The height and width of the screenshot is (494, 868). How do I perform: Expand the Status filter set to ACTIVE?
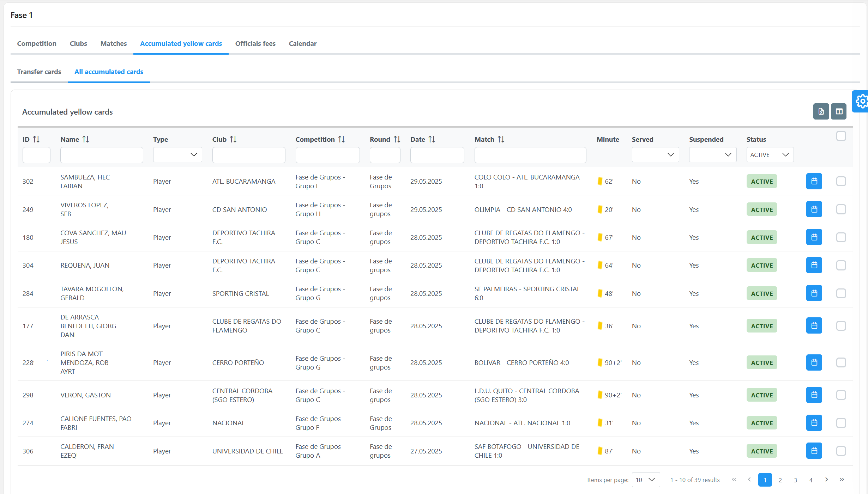[x=770, y=155]
